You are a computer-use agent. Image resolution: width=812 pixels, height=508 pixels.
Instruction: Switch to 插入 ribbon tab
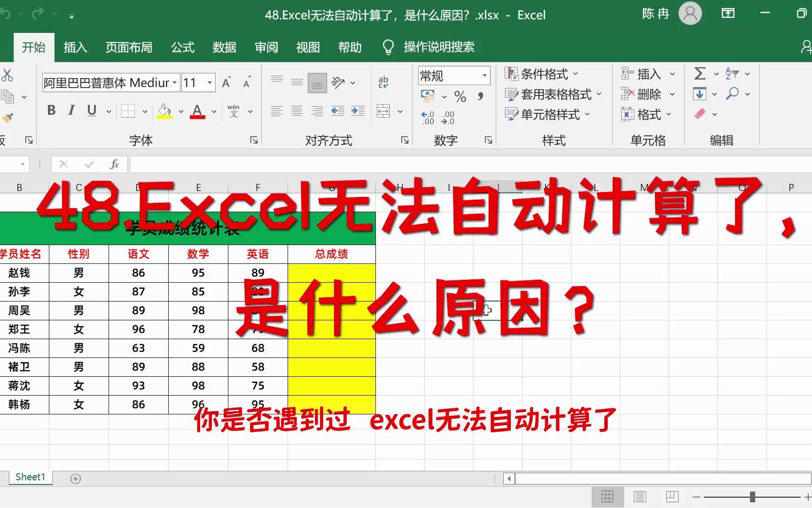click(x=75, y=47)
